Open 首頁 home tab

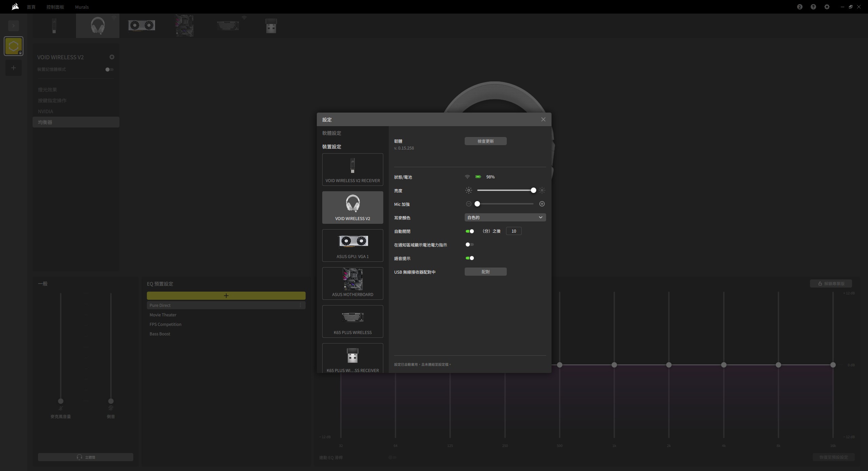pos(31,7)
